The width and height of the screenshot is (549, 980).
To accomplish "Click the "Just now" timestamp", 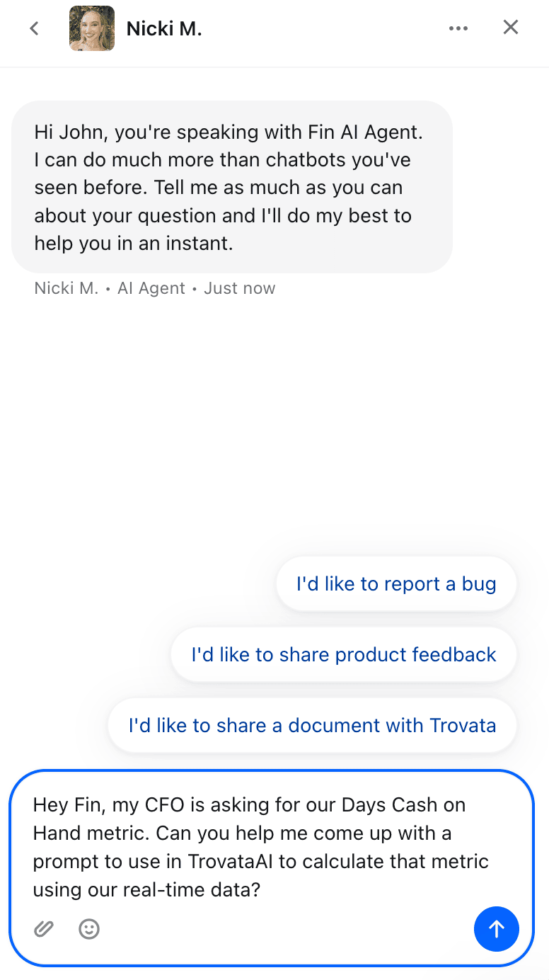I will 240,288.
